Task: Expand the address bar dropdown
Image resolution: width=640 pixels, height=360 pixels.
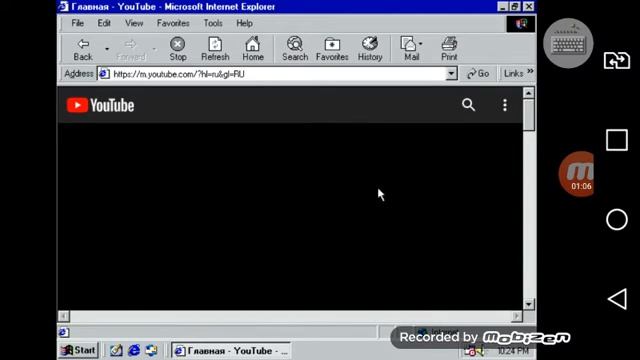Action: click(451, 74)
